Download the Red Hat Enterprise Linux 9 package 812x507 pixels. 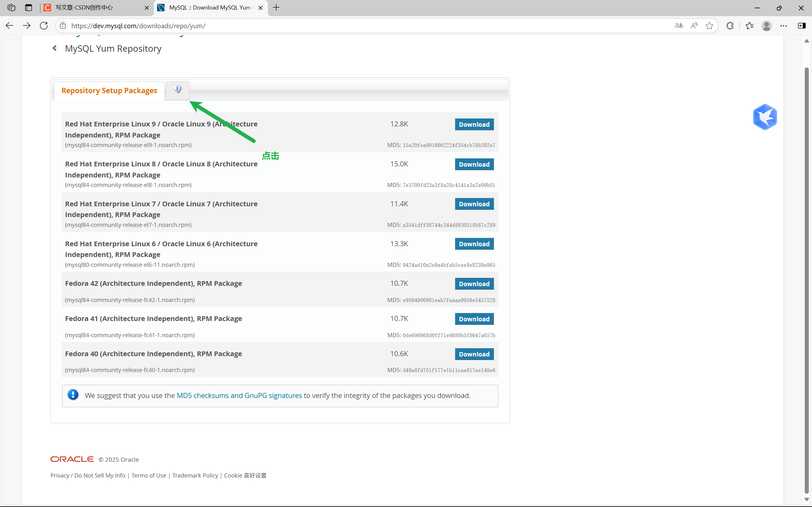coord(474,125)
